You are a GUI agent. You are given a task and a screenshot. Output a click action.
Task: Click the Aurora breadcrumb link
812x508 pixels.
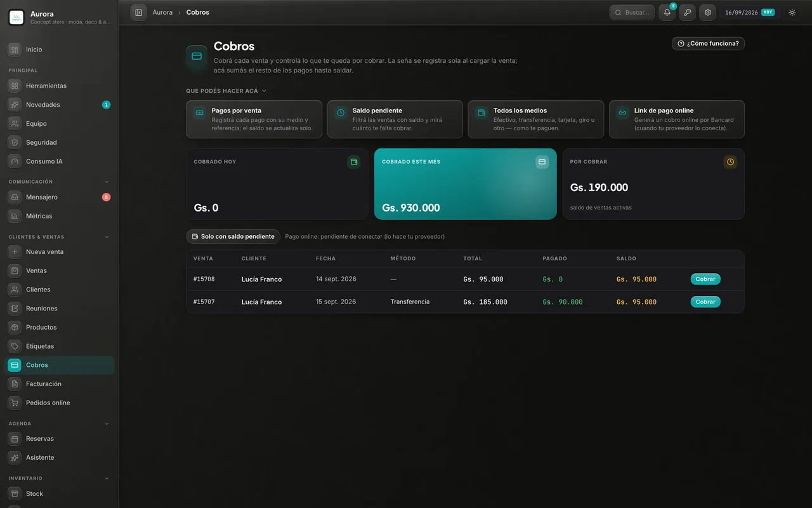point(162,13)
